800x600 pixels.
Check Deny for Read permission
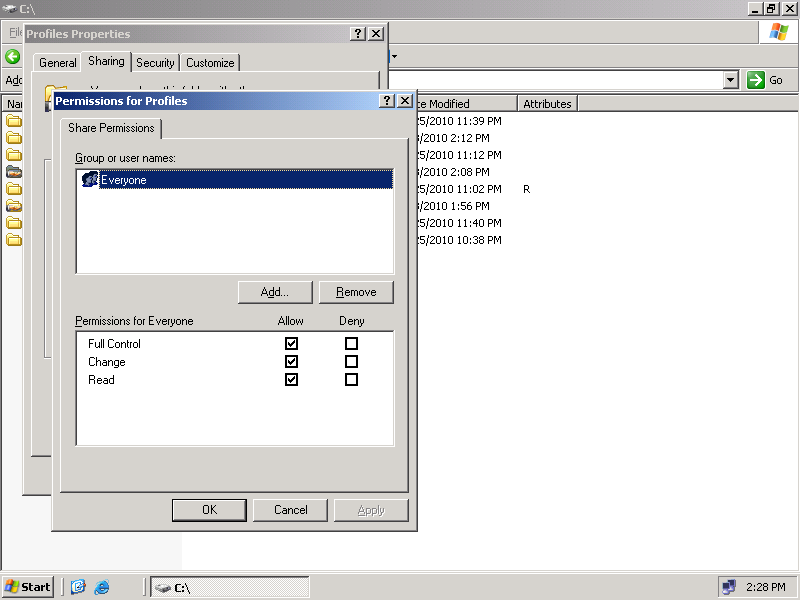click(x=351, y=380)
